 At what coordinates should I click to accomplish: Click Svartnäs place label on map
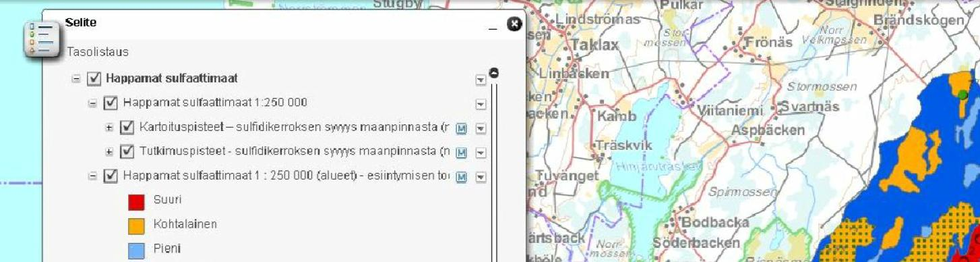(x=809, y=107)
